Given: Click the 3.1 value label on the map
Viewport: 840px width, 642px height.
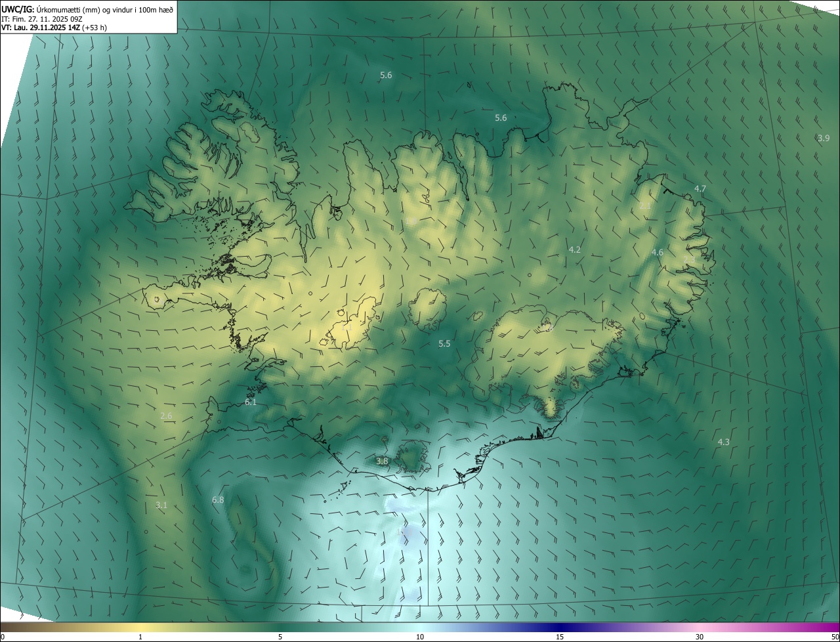Looking at the screenshot, I should click(x=161, y=505).
